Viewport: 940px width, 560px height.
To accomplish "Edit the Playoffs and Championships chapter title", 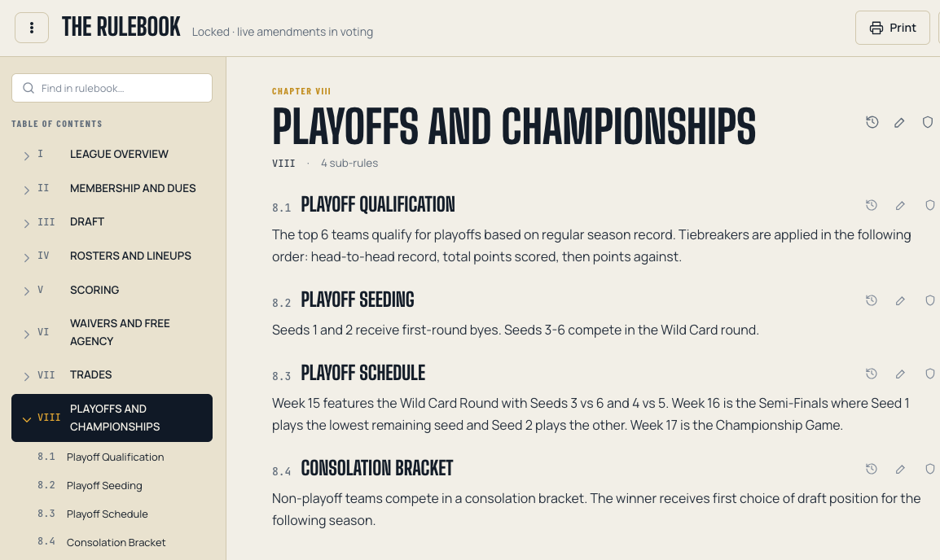I will click(899, 122).
